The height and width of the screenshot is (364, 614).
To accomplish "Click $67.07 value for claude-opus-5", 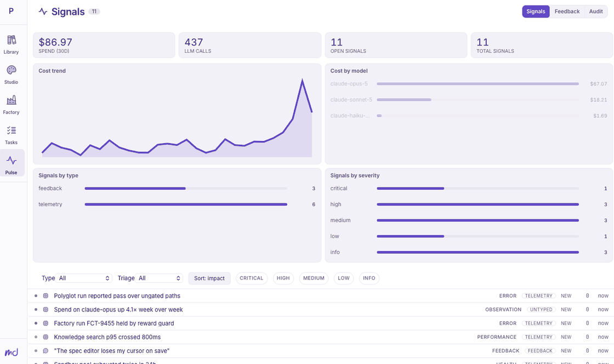I will click(598, 84).
